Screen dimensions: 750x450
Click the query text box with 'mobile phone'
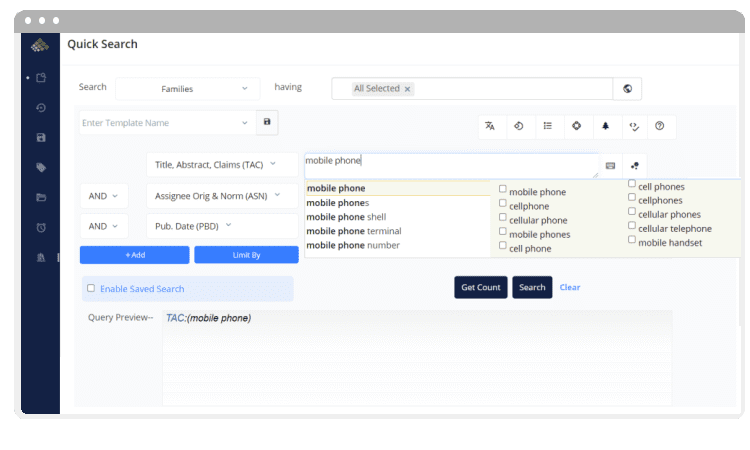point(452,165)
